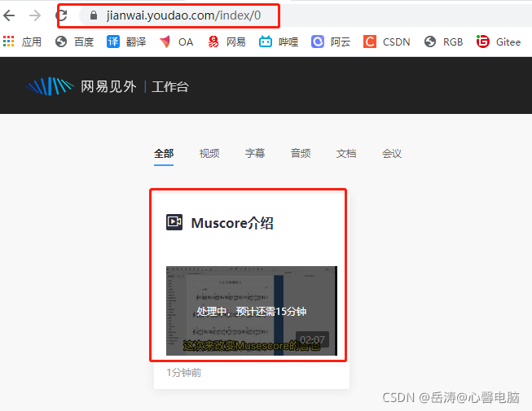Click the 1分钟前 timestamp text

[183, 373]
